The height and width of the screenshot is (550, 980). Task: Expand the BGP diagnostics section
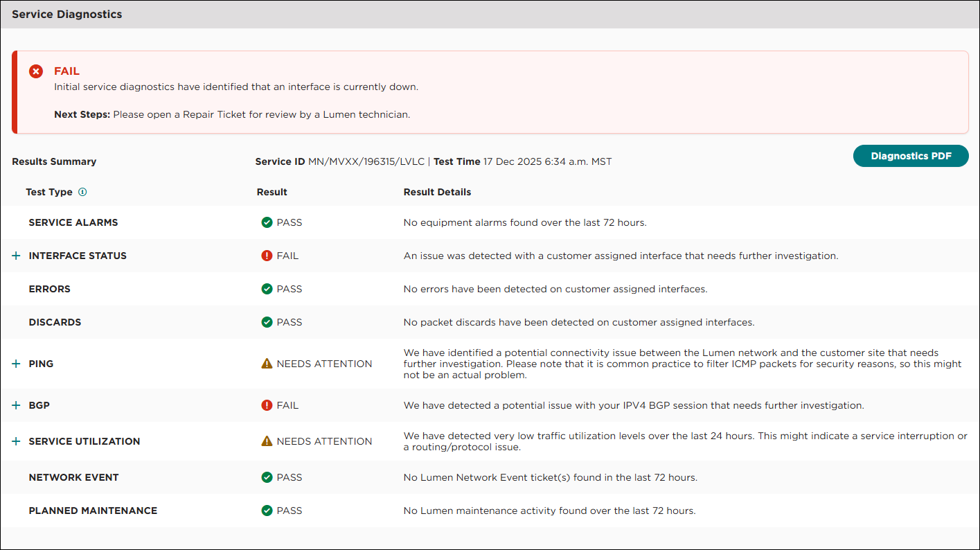[15, 405]
